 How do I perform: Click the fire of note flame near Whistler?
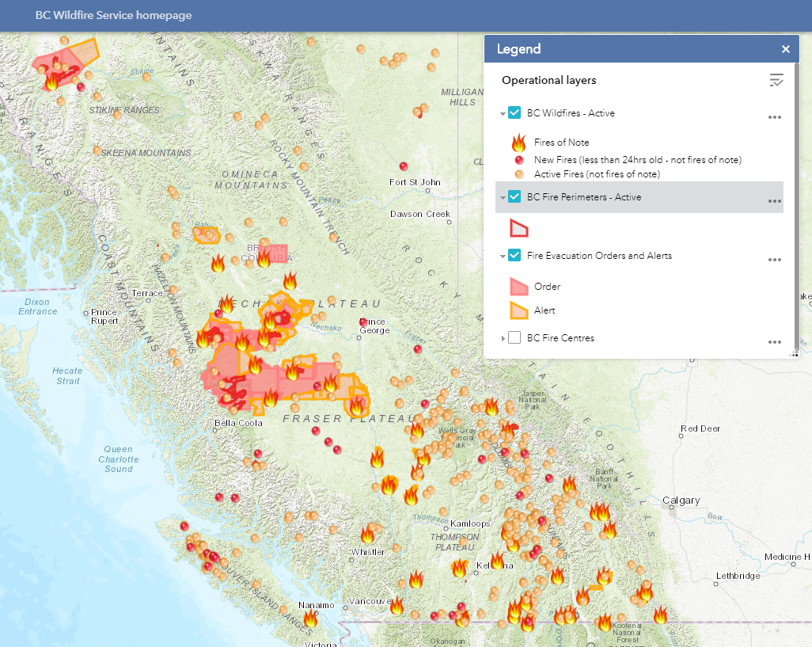pos(367,535)
